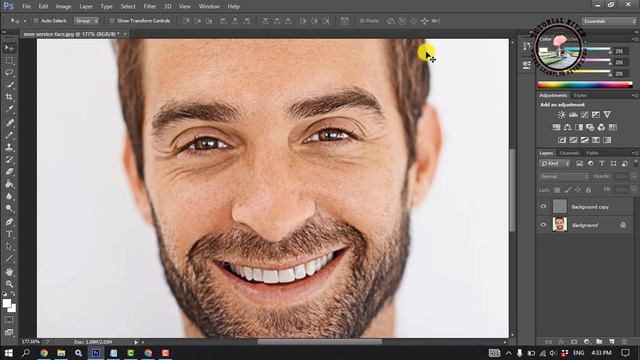The height and width of the screenshot is (360, 640).
Task: Switch to the Styles tab
Action: coord(580,96)
